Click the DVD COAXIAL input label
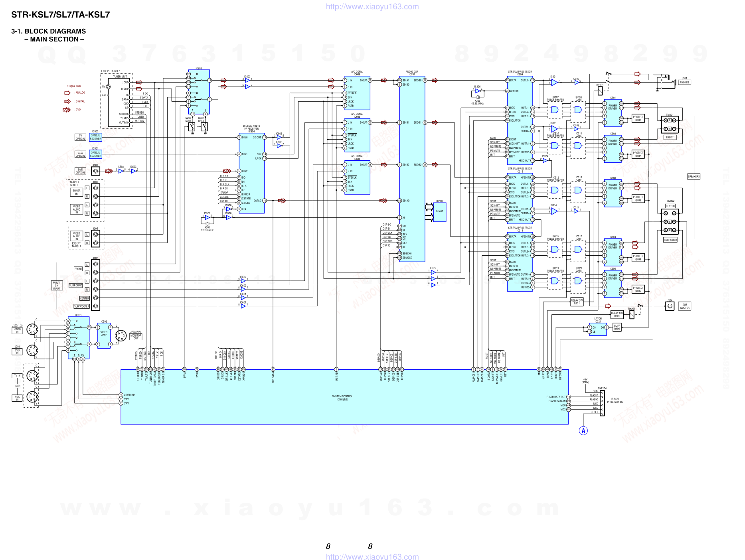Viewport: 745px width, 560px height. pos(81,171)
